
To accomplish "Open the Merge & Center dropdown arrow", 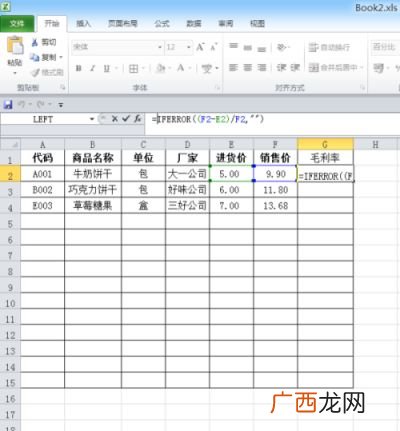I will tap(362, 68).
